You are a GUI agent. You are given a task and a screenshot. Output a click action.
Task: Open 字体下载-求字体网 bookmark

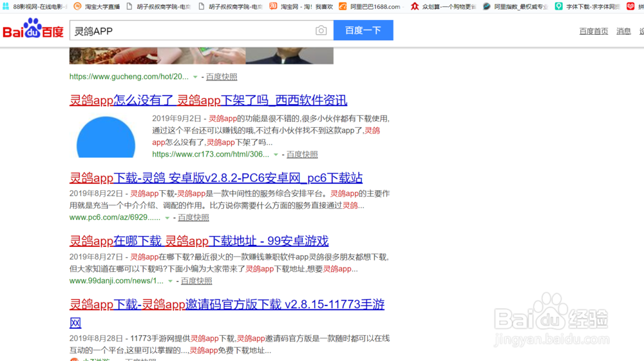(x=588, y=6)
